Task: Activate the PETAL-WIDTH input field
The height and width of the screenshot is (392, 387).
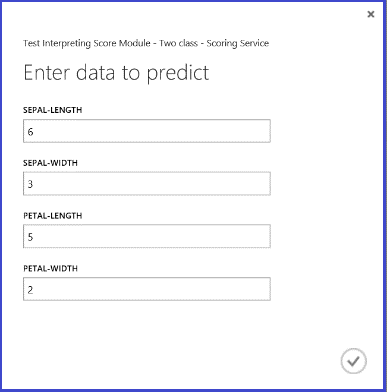Action: tap(147, 289)
